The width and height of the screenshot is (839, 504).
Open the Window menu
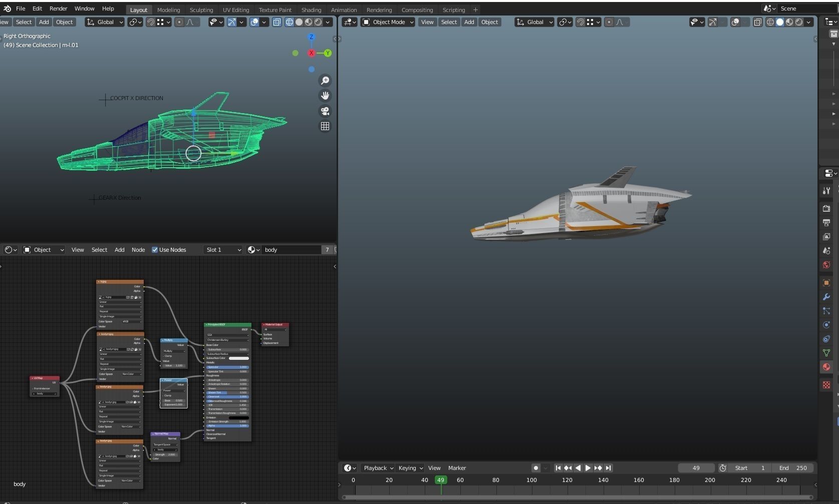click(84, 9)
